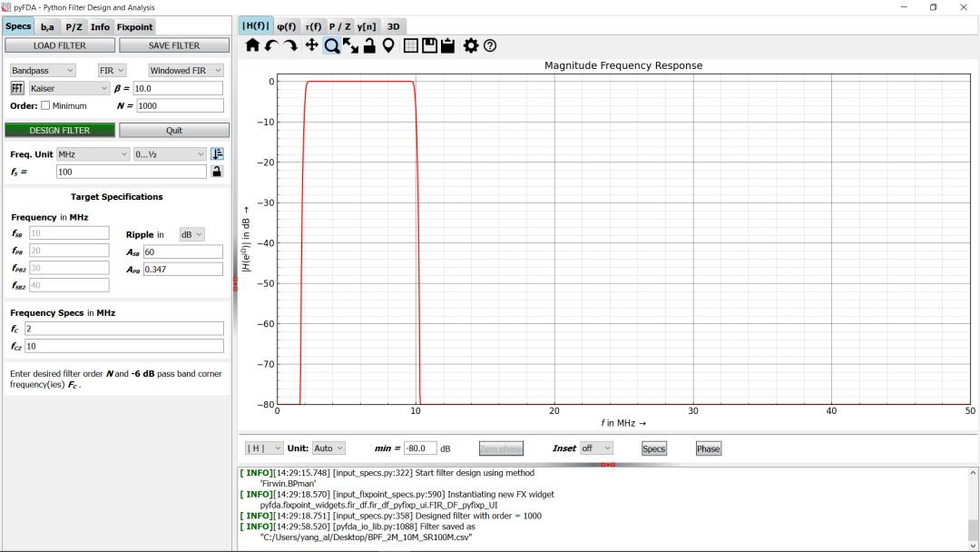Open the help question mark icon
This screenshot has height=552, width=980.
490,45
